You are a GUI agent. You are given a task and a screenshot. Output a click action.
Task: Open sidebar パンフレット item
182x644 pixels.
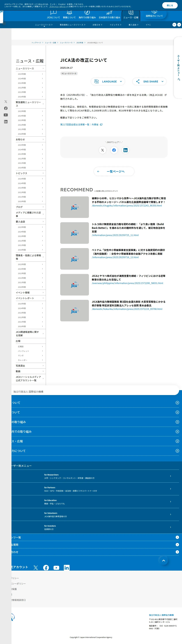point(30,351)
